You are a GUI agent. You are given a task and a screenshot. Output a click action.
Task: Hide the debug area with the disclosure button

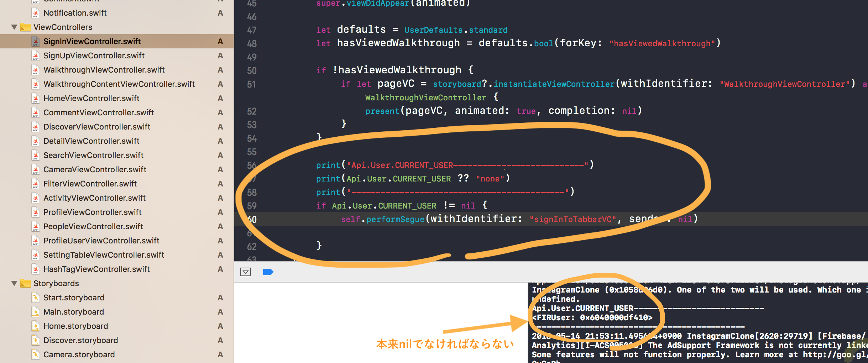(x=245, y=272)
